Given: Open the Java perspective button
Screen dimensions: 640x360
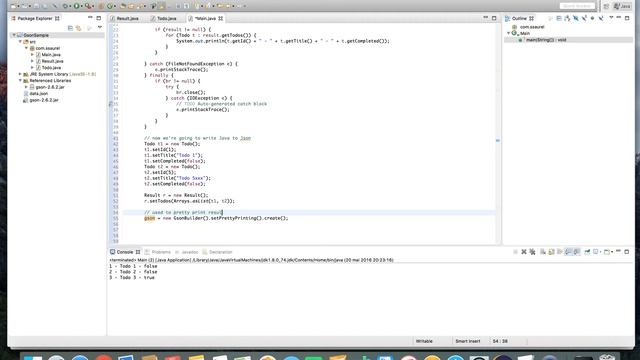Looking at the screenshot, I should point(622,6).
